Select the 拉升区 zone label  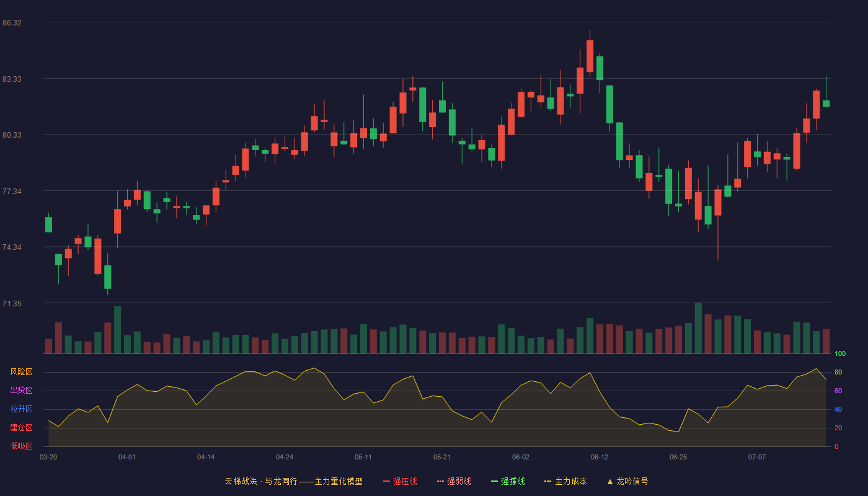22,409
